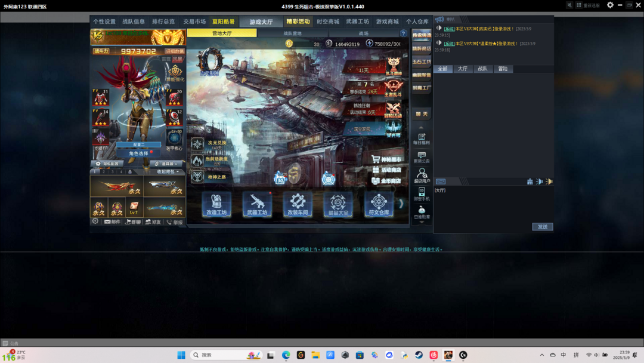This screenshot has width=644, height=363.
Task: Open the 交易市场 tab
Action: point(194,21)
